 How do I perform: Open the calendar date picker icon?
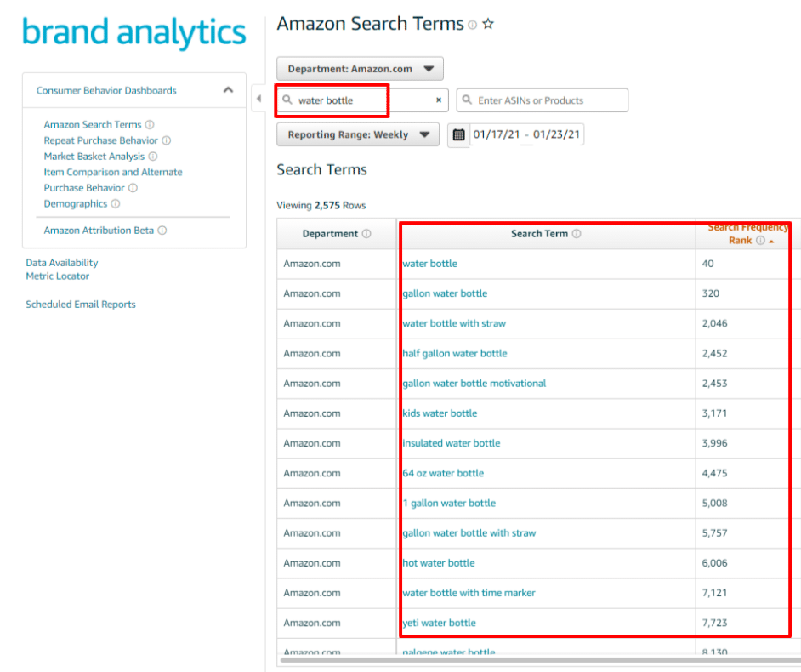[x=459, y=134]
